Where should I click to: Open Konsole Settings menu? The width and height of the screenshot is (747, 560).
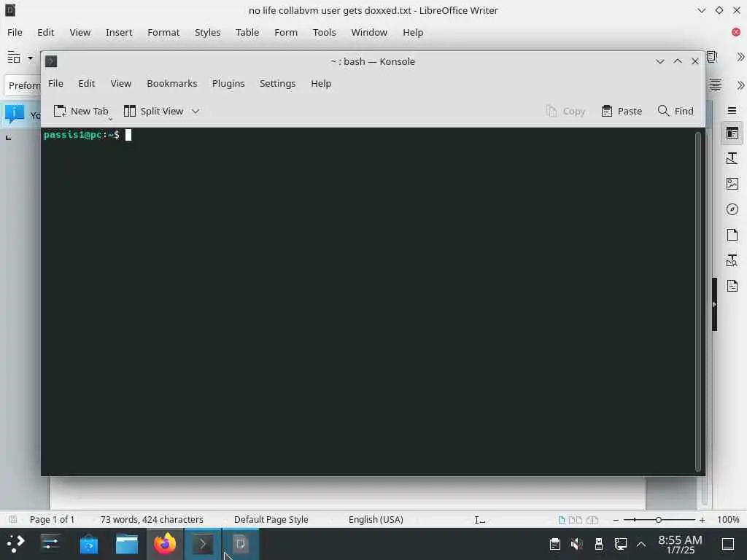[x=277, y=83]
